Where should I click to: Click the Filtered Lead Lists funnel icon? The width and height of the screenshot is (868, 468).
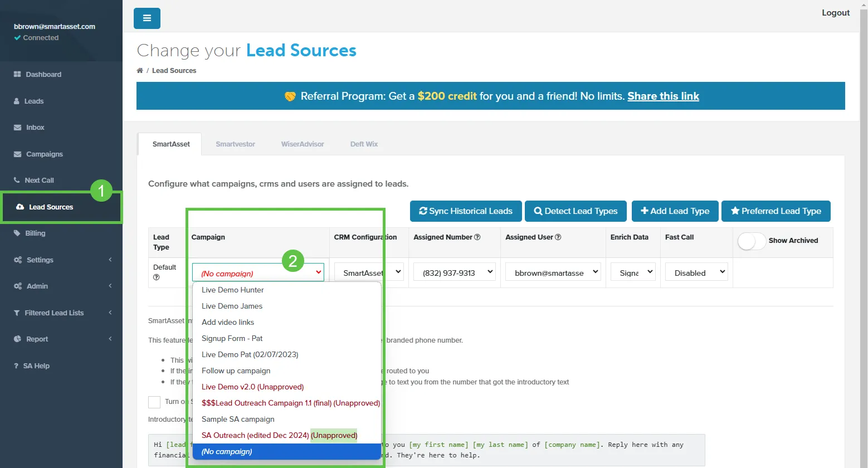pos(17,313)
